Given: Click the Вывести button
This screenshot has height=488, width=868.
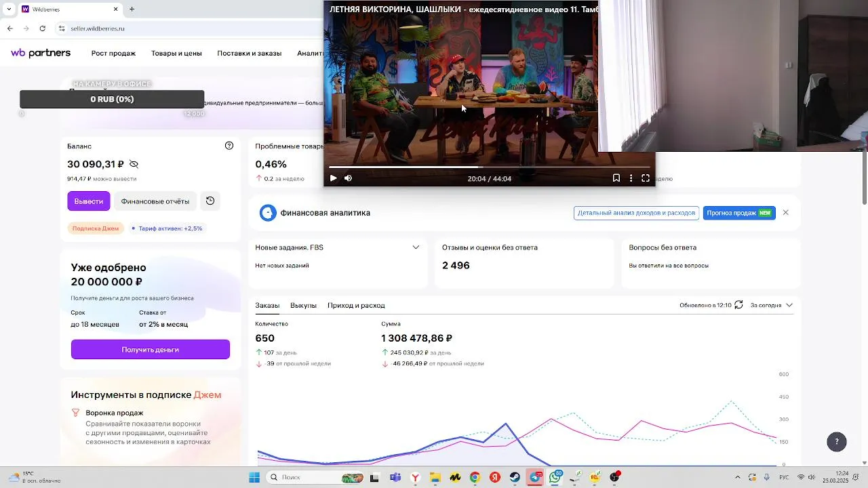Looking at the screenshot, I should click(x=88, y=201).
